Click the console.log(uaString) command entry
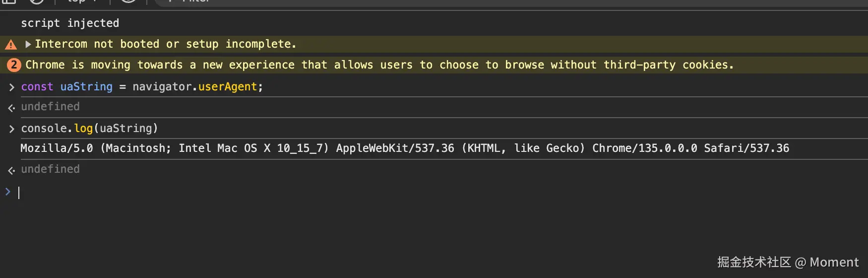The width and height of the screenshot is (868, 278). pos(89,129)
